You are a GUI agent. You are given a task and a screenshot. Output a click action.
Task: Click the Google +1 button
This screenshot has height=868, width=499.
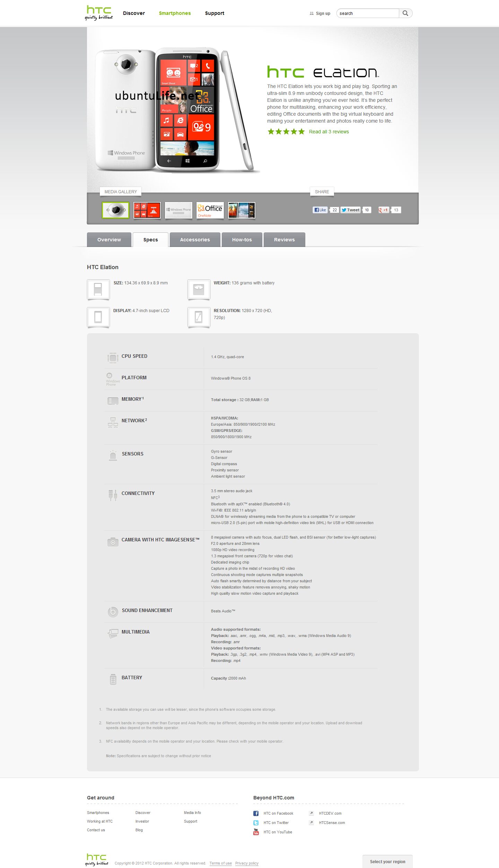click(383, 210)
